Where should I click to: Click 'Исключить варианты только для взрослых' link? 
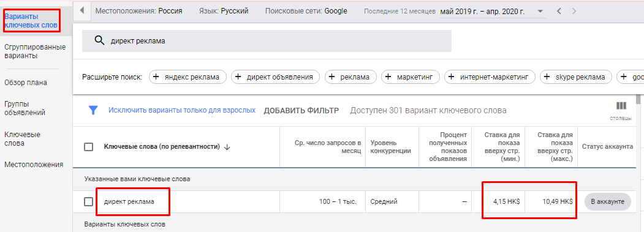point(182,110)
